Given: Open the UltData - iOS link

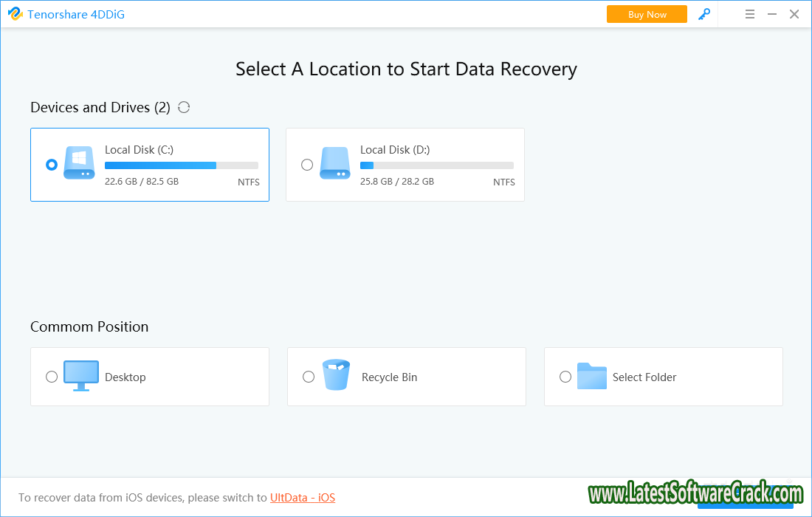Looking at the screenshot, I should click(x=303, y=498).
